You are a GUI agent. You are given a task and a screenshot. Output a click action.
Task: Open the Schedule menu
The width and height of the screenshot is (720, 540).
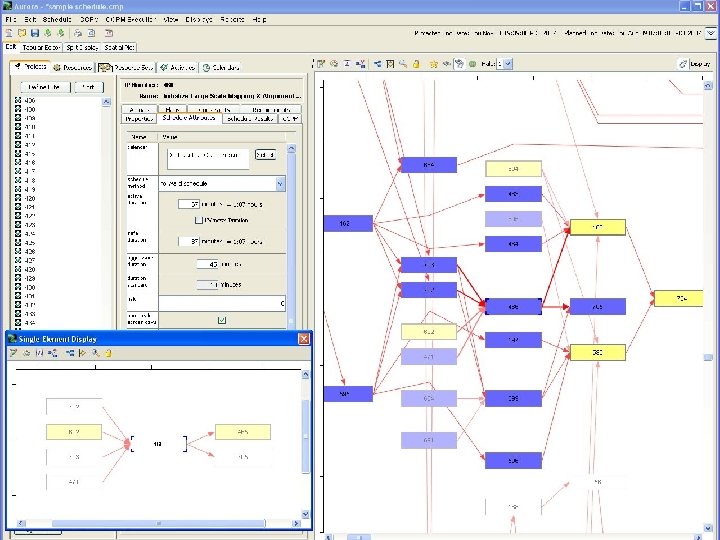click(x=55, y=19)
